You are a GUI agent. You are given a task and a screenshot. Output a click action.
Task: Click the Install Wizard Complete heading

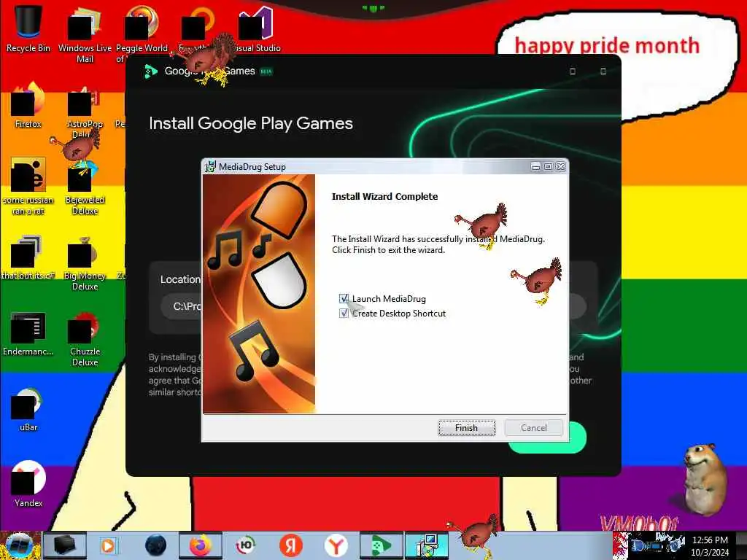coord(384,196)
